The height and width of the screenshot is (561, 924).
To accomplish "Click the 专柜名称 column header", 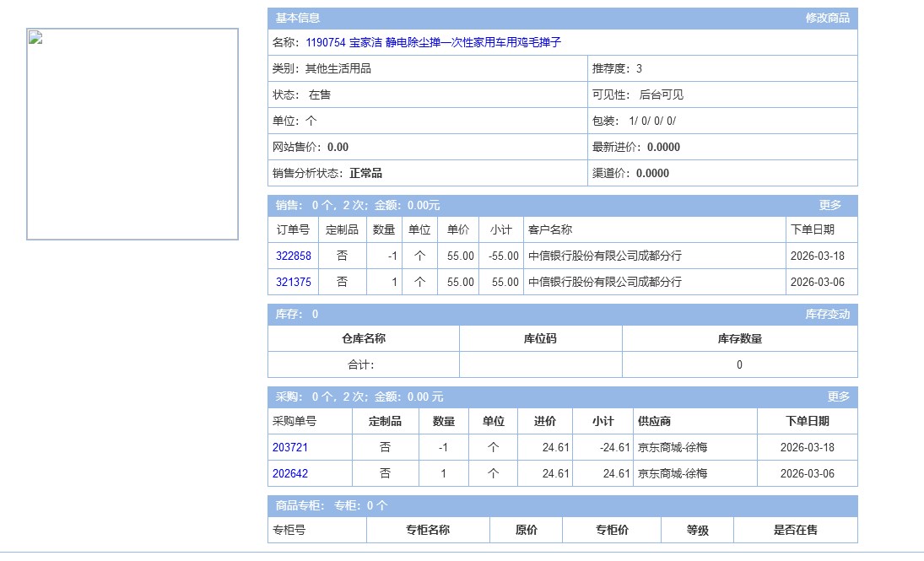I will (427, 531).
